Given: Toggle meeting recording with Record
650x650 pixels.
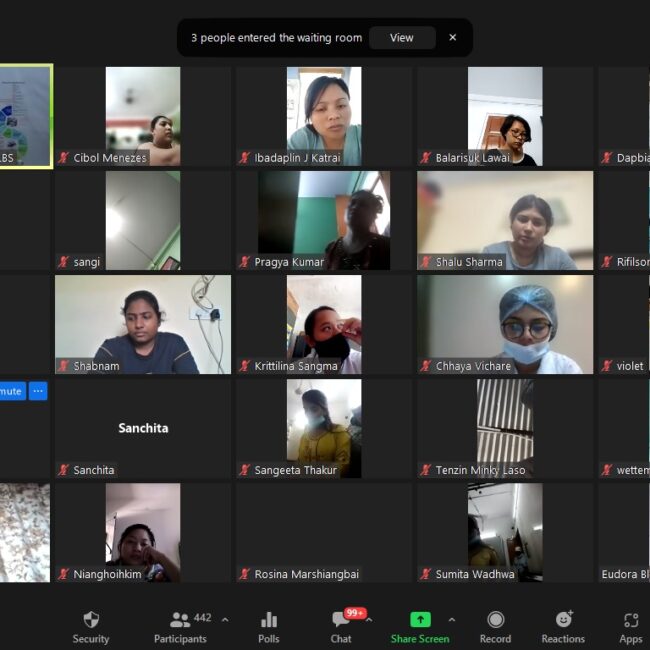Looking at the screenshot, I should [x=495, y=627].
